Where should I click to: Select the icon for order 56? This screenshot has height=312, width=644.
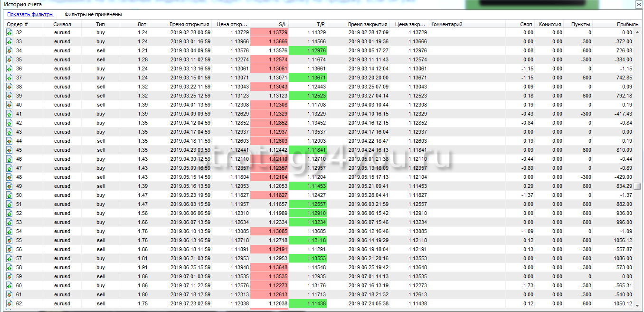click(x=9, y=249)
